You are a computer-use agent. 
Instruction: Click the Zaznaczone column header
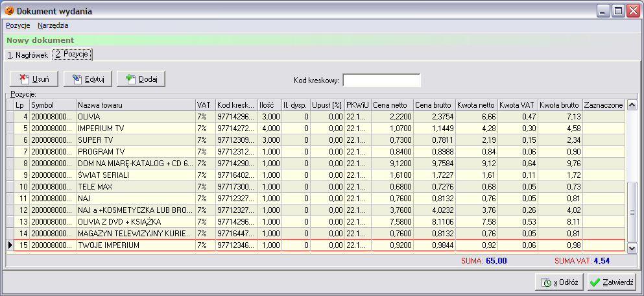pos(604,105)
